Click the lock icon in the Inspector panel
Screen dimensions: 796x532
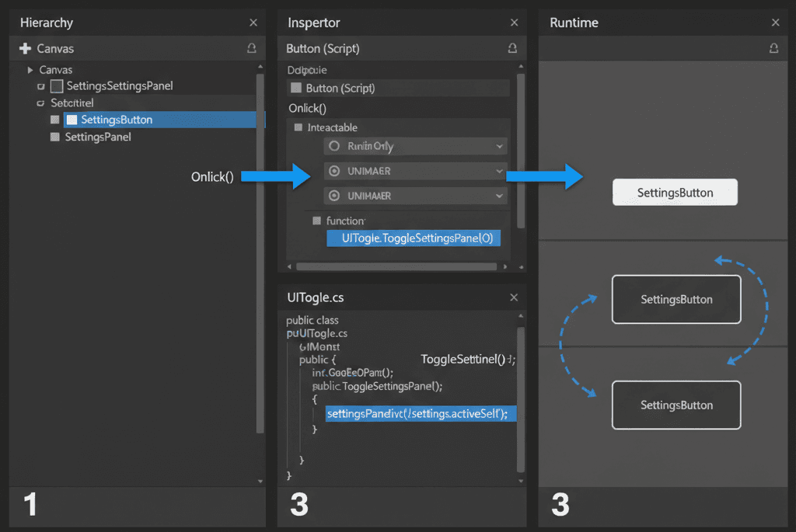[512, 48]
